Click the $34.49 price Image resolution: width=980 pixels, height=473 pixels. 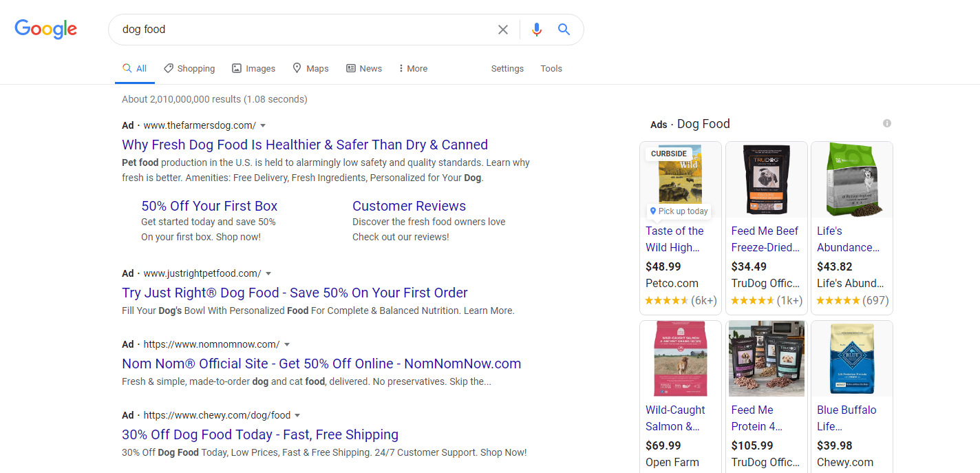[x=749, y=266]
